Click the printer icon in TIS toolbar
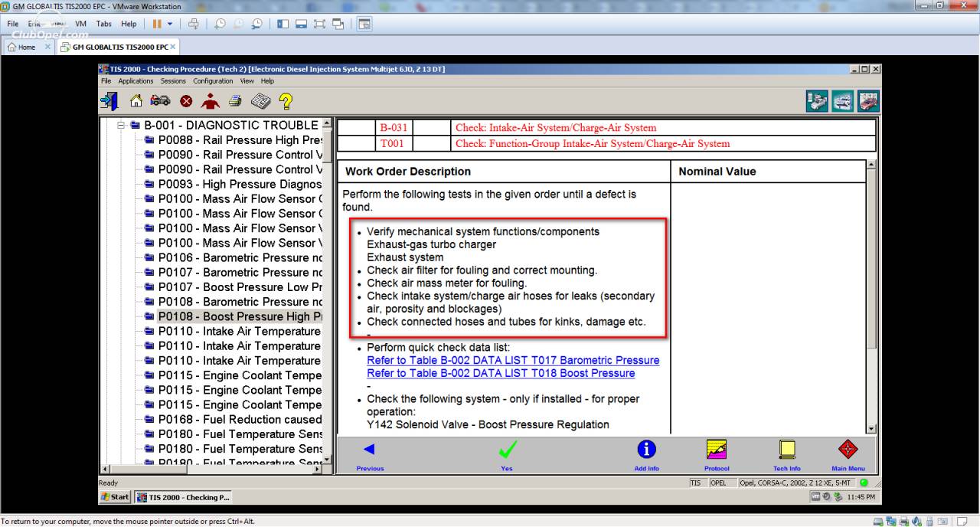 (235, 100)
